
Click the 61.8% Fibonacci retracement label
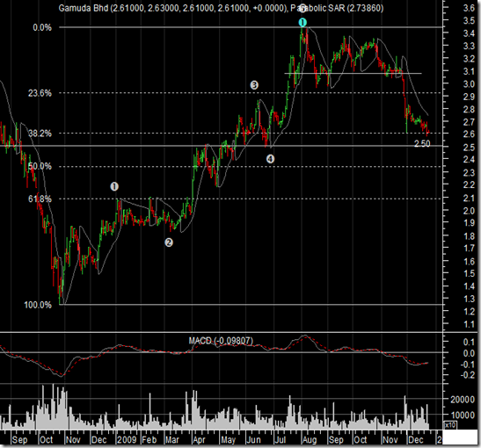click(40, 199)
